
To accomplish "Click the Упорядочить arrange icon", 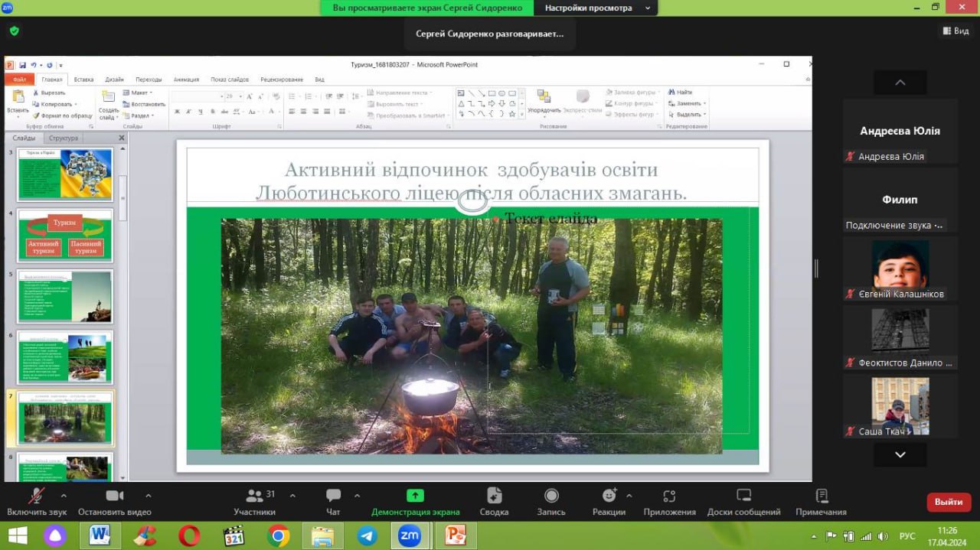I will tap(544, 96).
